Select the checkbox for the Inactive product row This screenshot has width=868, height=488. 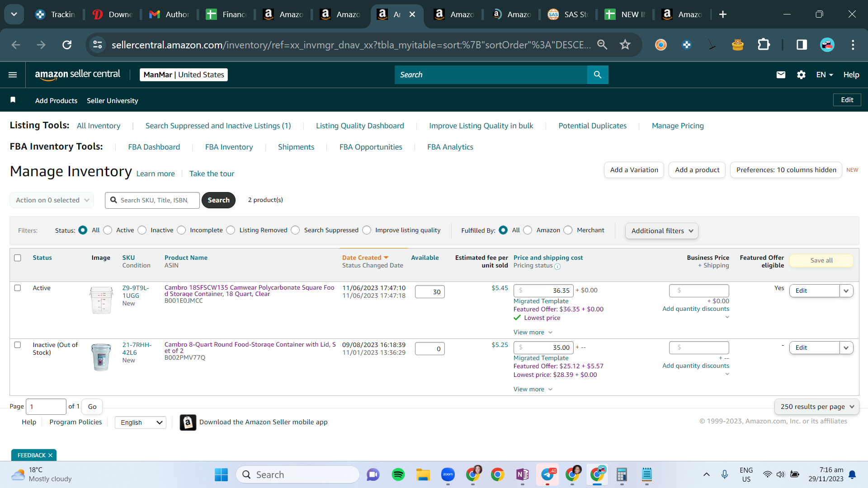tap(18, 345)
